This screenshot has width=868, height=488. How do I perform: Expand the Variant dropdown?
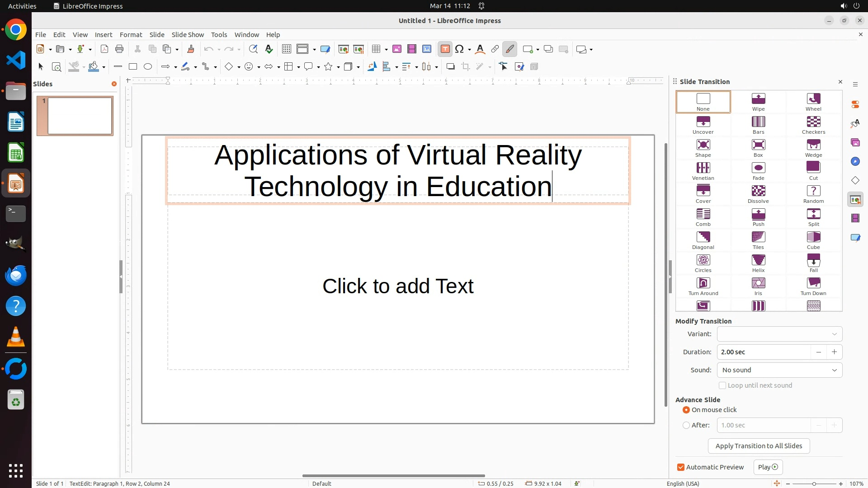779,334
